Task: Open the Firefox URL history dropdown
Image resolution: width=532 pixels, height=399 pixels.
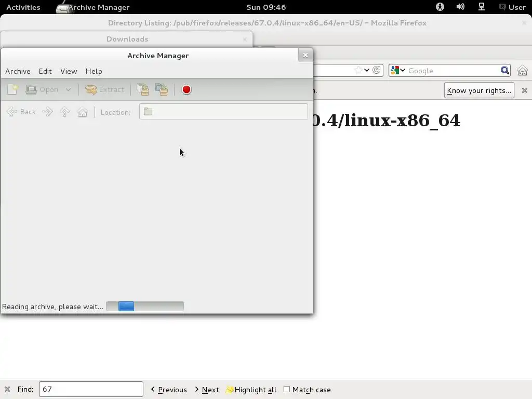Action: (x=367, y=70)
